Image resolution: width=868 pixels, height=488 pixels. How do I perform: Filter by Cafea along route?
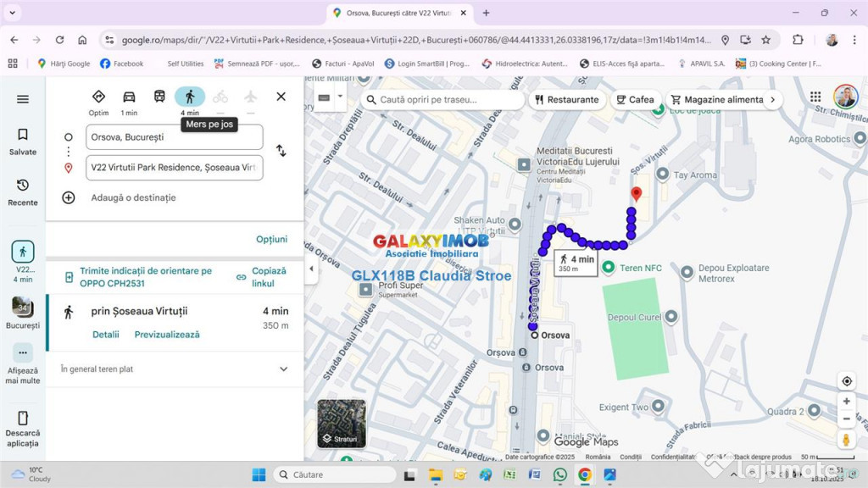point(635,100)
